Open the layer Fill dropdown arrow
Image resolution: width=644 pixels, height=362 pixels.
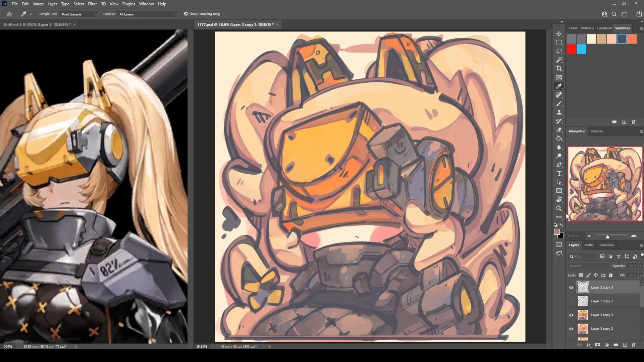641,275
